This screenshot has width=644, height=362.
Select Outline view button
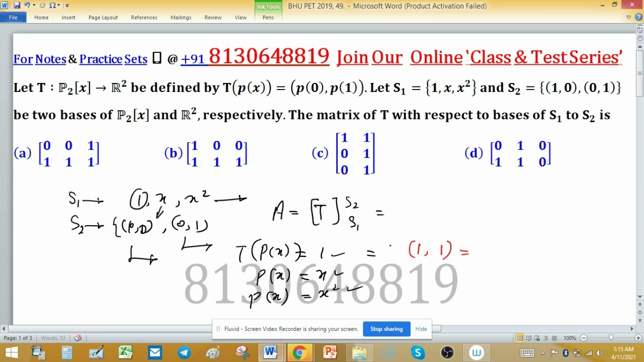(x=546, y=338)
